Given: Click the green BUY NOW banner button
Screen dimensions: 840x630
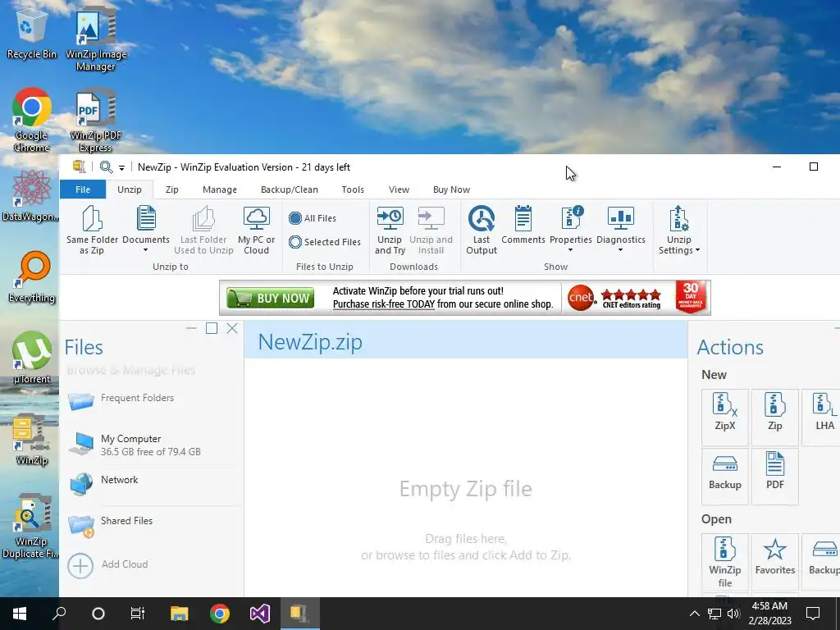Looking at the screenshot, I should pyautogui.click(x=270, y=298).
